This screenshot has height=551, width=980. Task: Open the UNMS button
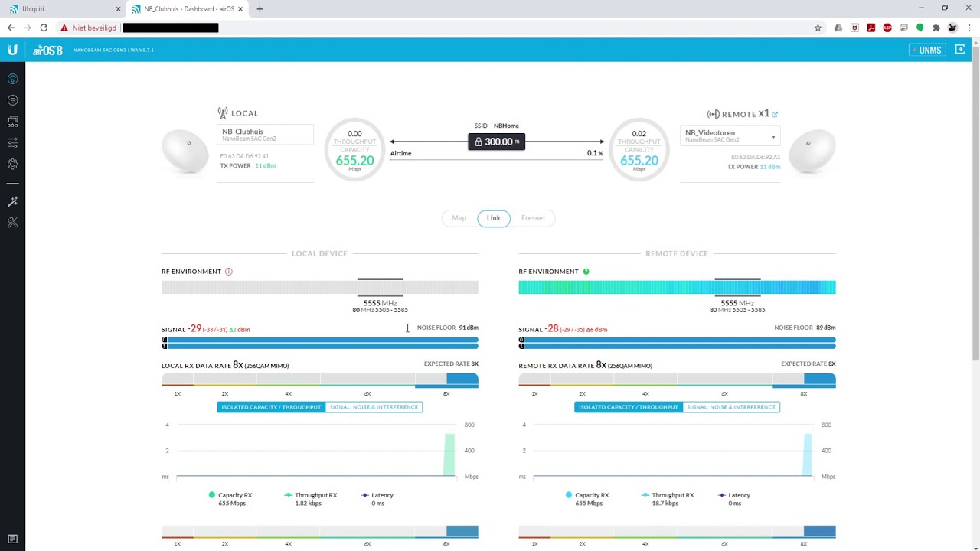click(926, 50)
